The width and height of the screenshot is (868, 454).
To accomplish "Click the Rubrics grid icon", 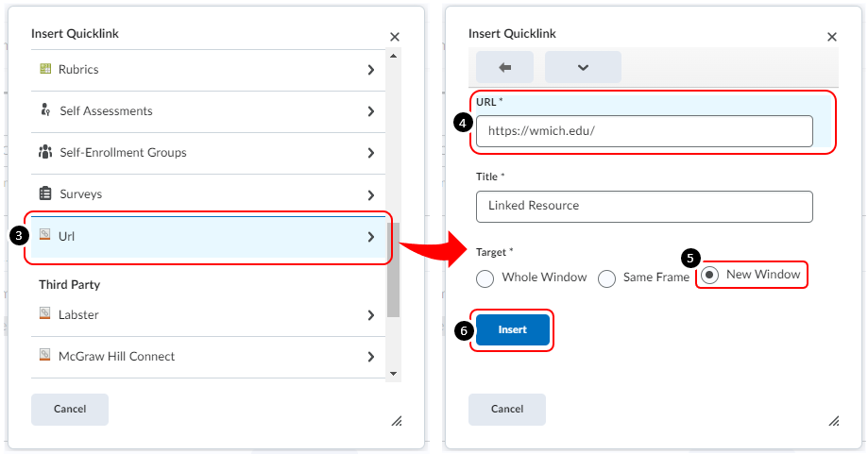I will point(44,69).
